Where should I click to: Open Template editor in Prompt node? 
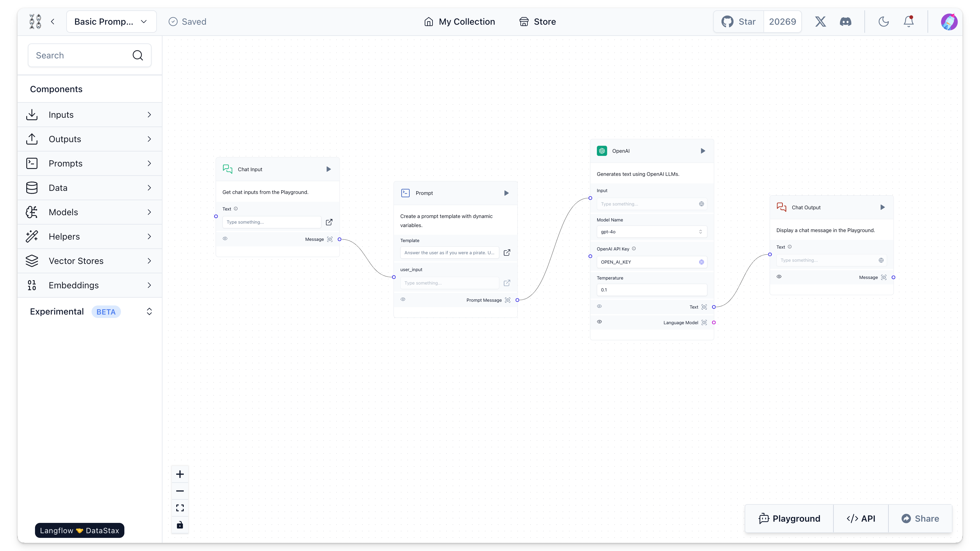pyautogui.click(x=507, y=252)
